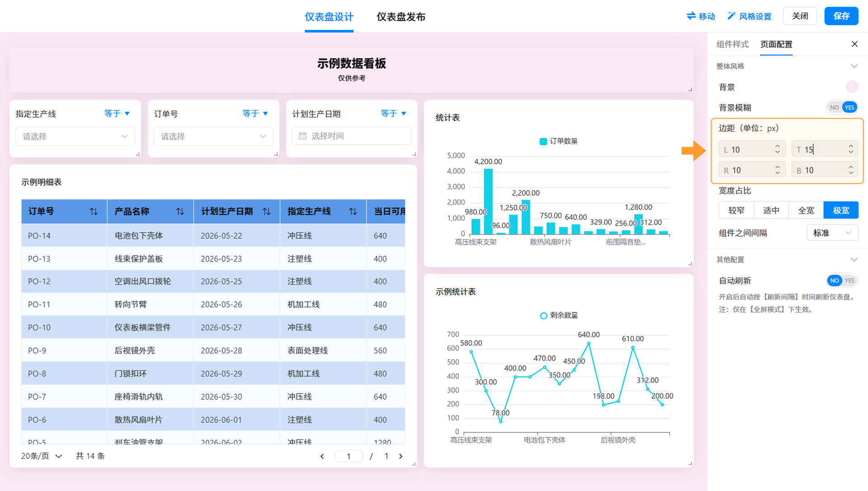The width and height of the screenshot is (868, 491).
Task: Click resize handle of 统计表 card
Action: 690,263
